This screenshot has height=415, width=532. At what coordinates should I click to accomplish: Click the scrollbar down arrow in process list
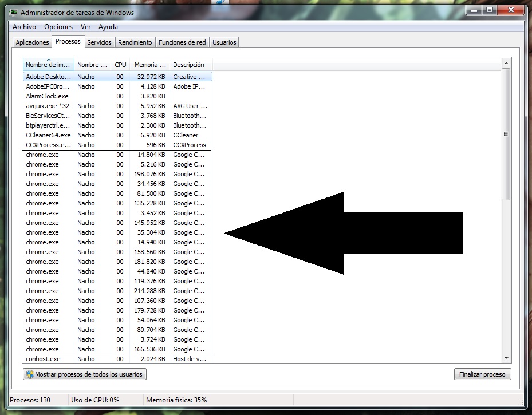point(506,358)
